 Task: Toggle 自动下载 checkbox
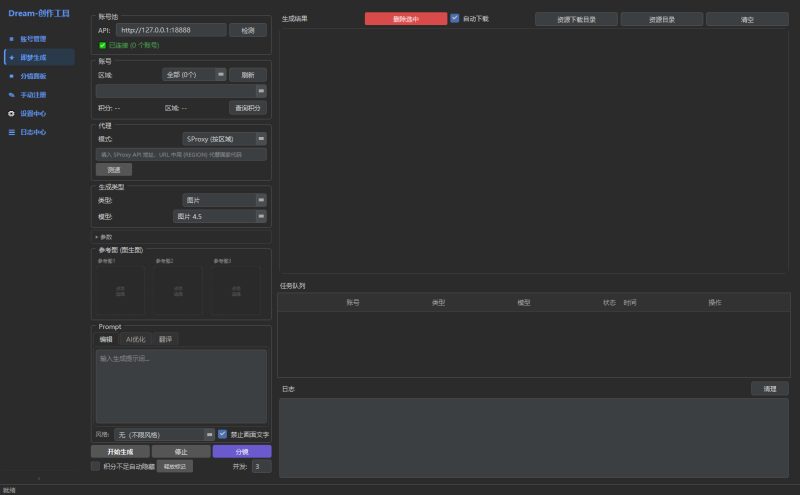[x=455, y=18]
